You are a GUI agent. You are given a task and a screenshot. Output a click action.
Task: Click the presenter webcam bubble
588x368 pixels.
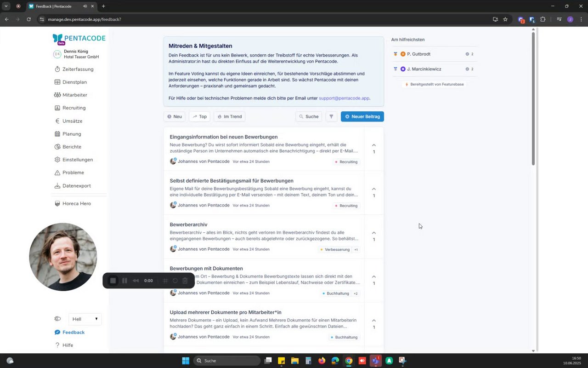[63, 257]
